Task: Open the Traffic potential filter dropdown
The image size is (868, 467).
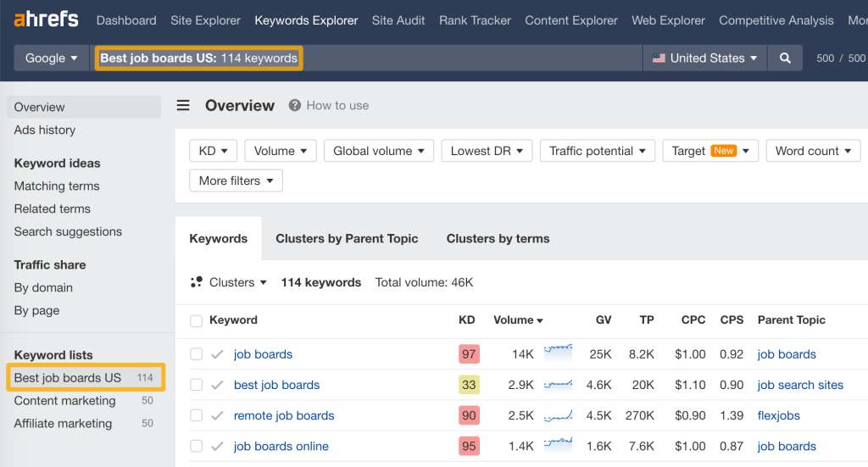Action: click(598, 151)
